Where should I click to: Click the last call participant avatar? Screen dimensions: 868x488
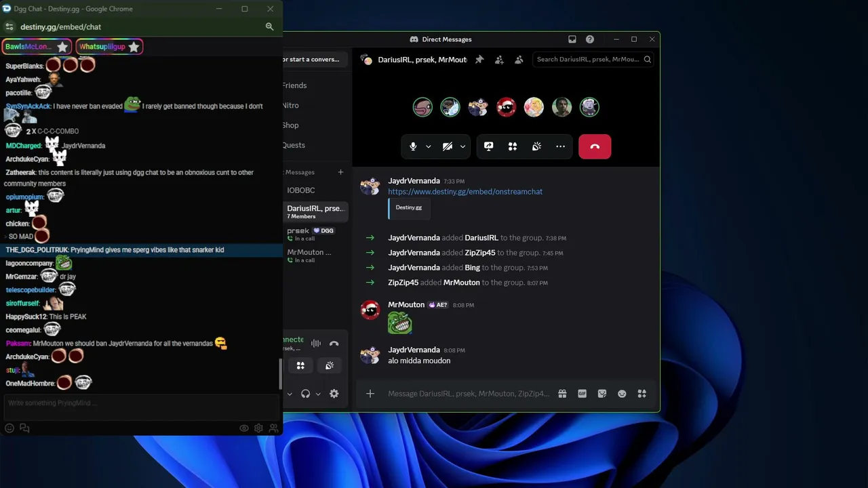(x=589, y=107)
